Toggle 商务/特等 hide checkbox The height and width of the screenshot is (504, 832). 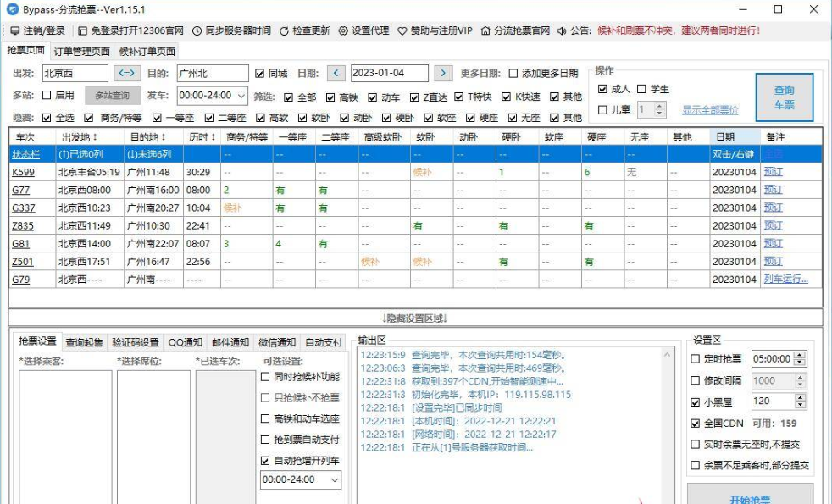pos(89,118)
